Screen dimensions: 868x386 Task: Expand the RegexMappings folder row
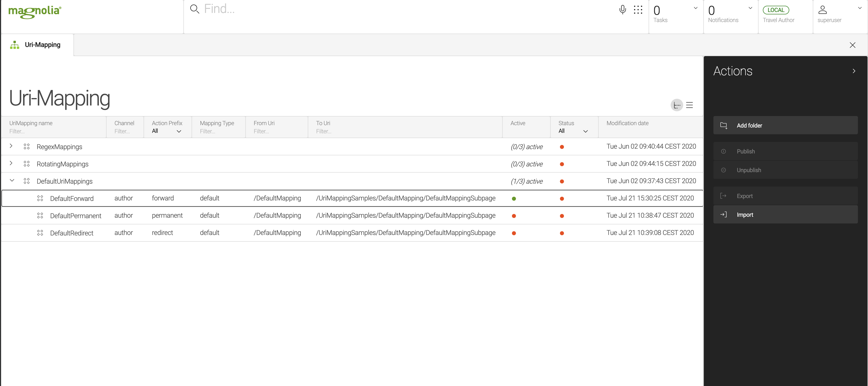pos(11,146)
